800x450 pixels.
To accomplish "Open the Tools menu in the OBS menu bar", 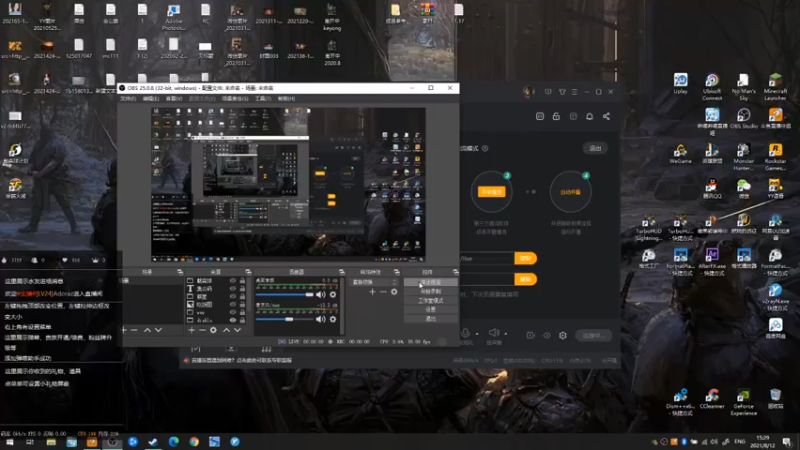I will click(x=263, y=98).
